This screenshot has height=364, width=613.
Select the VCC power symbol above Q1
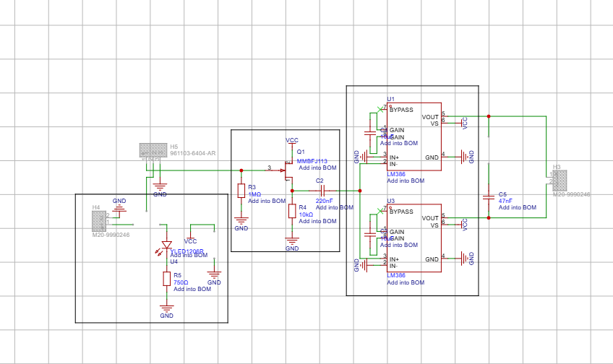click(291, 143)
